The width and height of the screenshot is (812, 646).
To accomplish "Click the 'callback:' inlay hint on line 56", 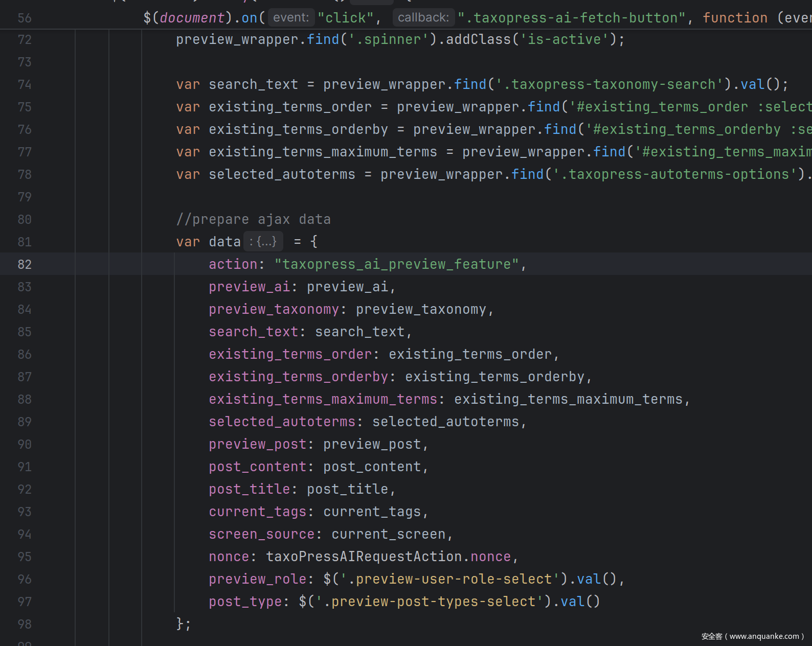I will coord(423,18).
